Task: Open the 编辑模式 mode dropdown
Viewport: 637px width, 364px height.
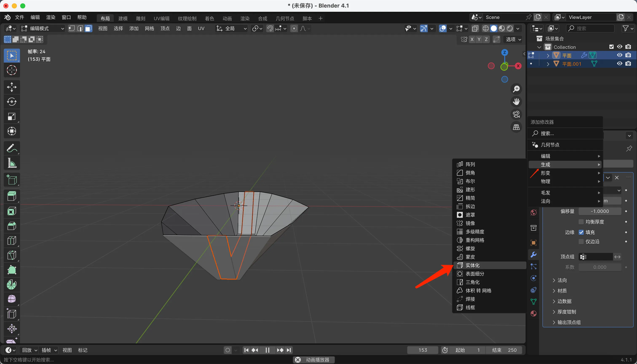Action: coord(43,28)
